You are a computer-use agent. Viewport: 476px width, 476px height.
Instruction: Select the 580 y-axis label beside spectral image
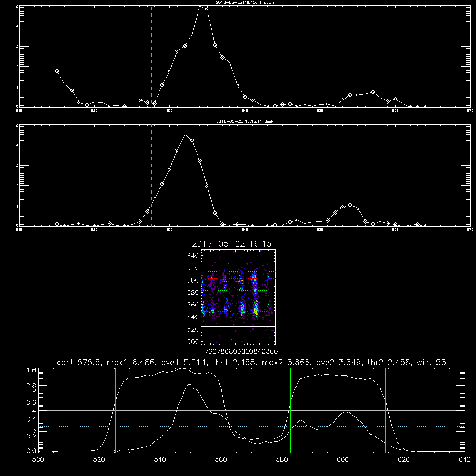coord(193,292)
